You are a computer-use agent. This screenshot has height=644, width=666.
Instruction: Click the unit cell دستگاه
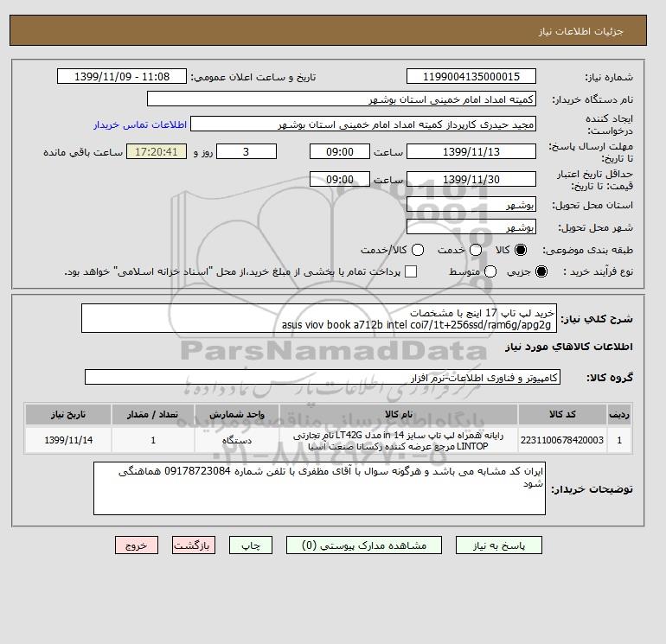[237, 440]
